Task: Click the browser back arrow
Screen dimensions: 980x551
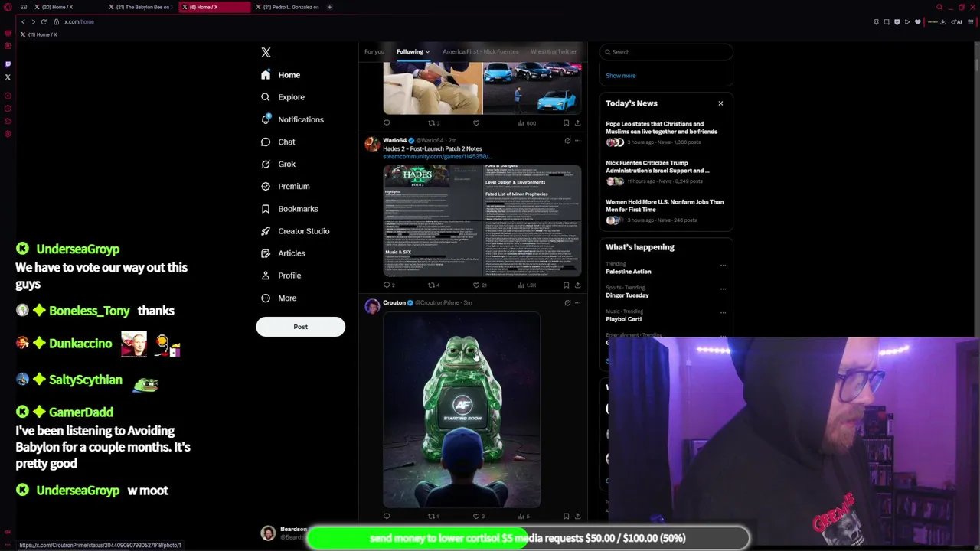Action: pyautogui.click(x=23, y=22)
